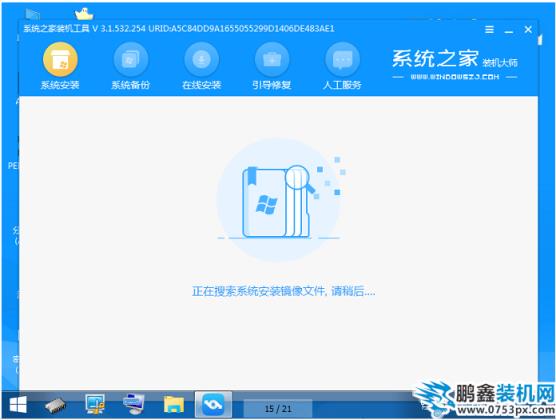556x420 pixels.
Task: Click the www.windowszj.com website text
Action: (455, 77)
